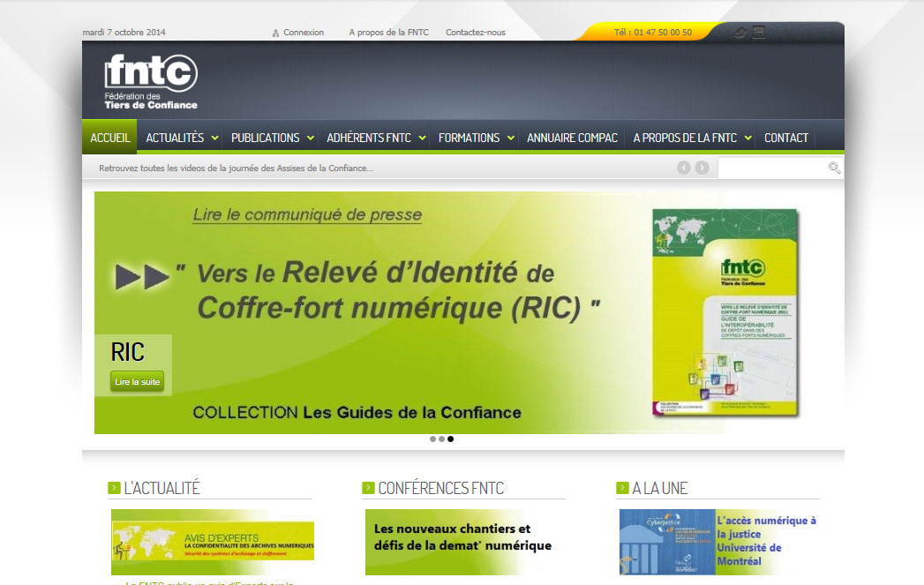Open the Avis d'Experts news thumbnail
Image resolution: width=924 pixels, height=585 pixels.
pyautogui.click(x=213, y=542)
